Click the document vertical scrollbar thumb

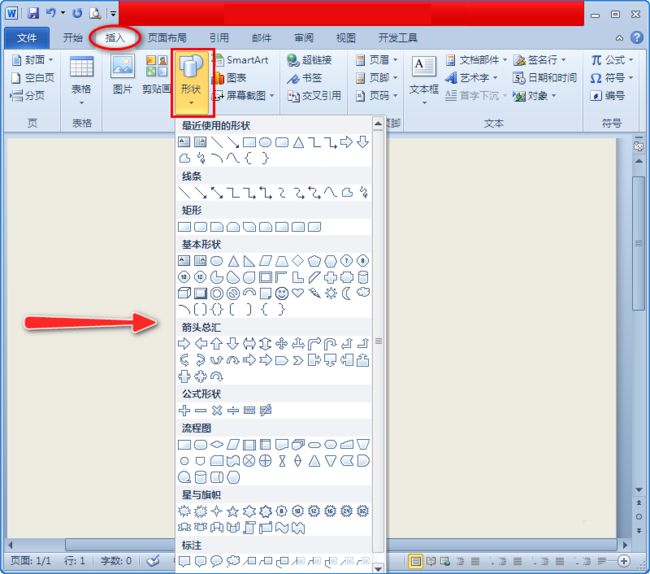639,243
